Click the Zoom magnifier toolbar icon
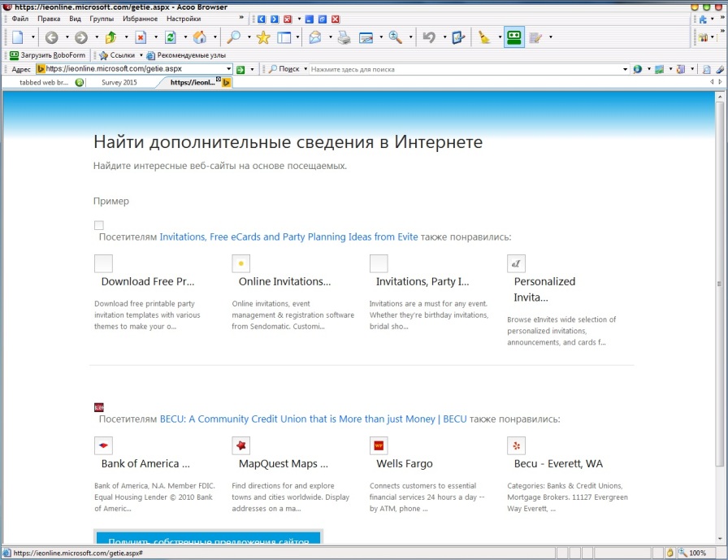Screen dimensions: 728x560 pos(396,37)
